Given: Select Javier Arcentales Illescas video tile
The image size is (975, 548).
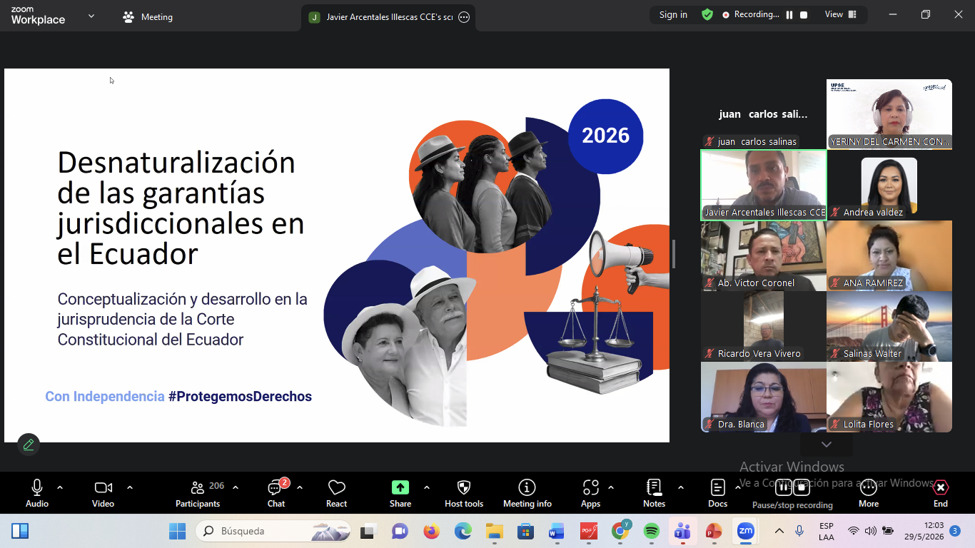Looking at the screenshot, I should point(764,185).
